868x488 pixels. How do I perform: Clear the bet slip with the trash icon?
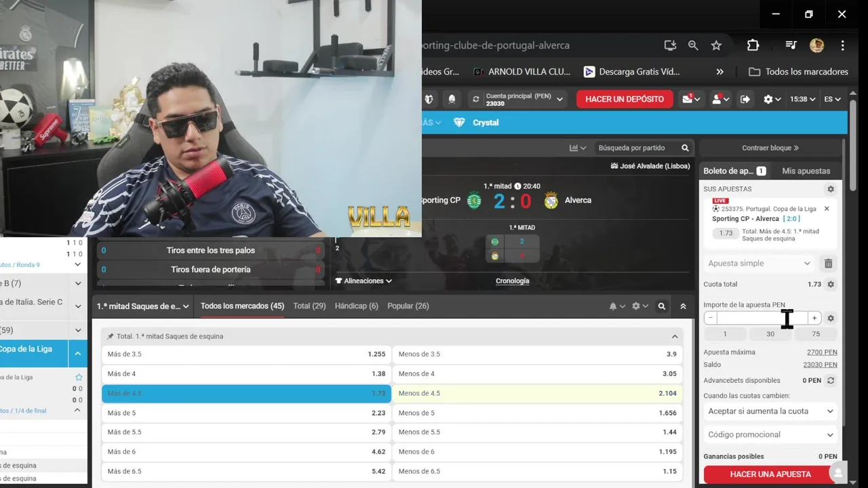pyautogui.click(x=828, y=264)
